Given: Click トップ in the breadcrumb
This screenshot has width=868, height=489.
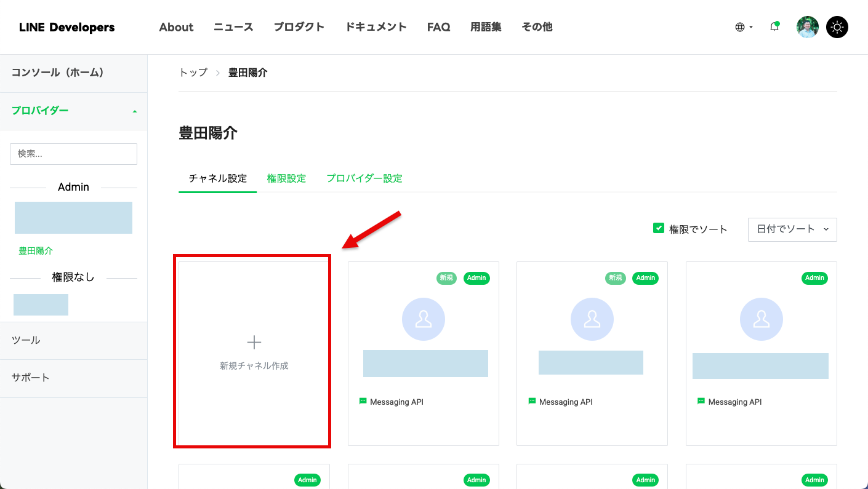Looking at the screenshot, I should [193, 73].
